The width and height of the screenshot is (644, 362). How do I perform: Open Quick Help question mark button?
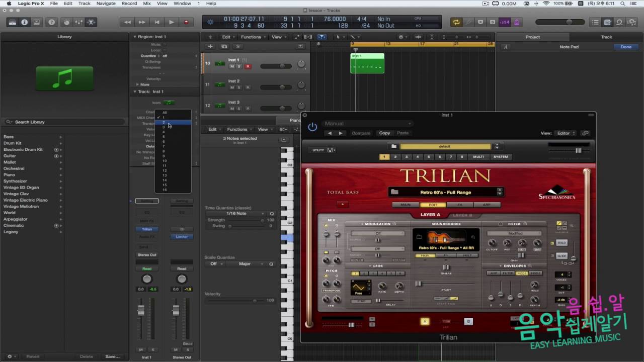click(51, 22)
